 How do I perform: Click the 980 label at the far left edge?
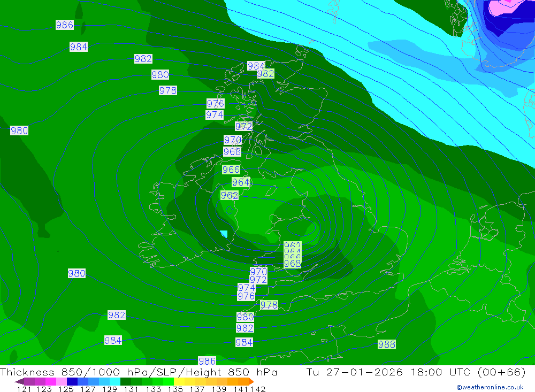(19, 130)
